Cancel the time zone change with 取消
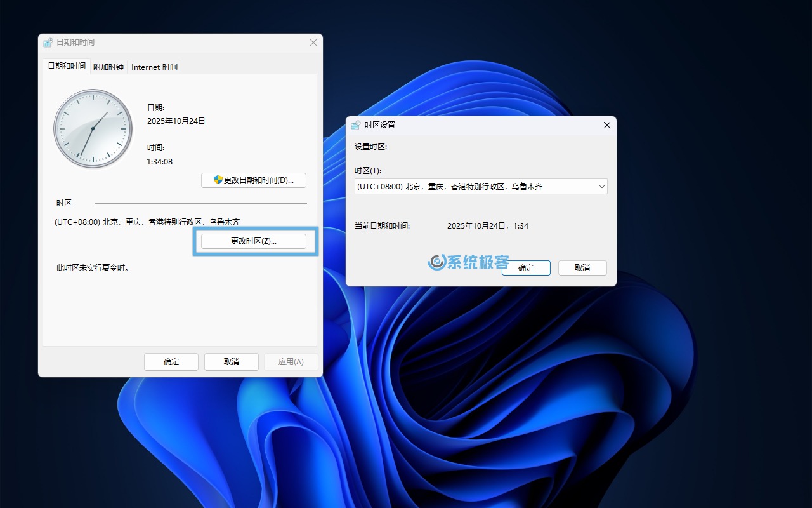 tap(582, 268)
